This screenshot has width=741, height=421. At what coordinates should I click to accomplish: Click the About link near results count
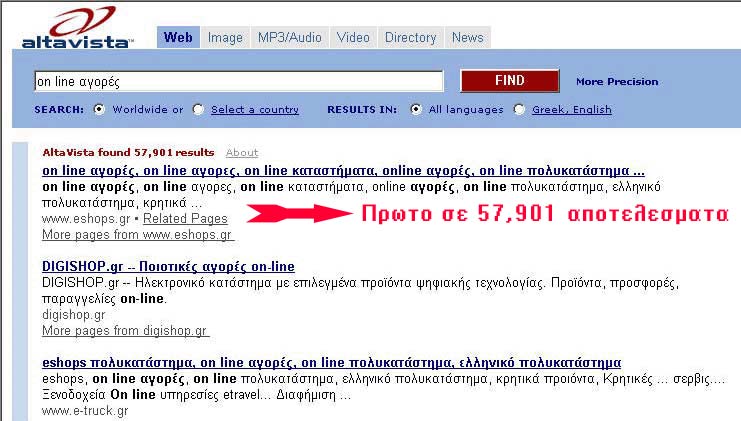click(x=242, y=153)
